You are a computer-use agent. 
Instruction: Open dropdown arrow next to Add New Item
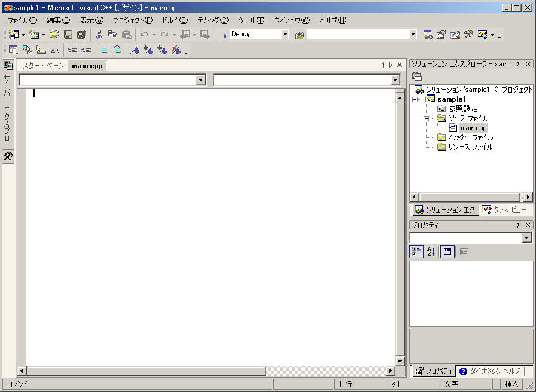(x=44, y=35)
